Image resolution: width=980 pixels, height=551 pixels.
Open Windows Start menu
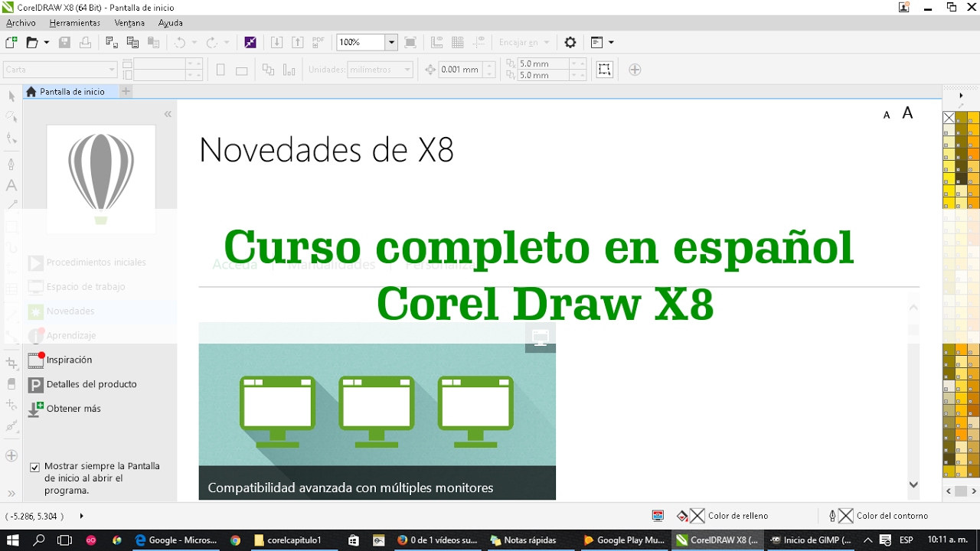tap(15, 540)
